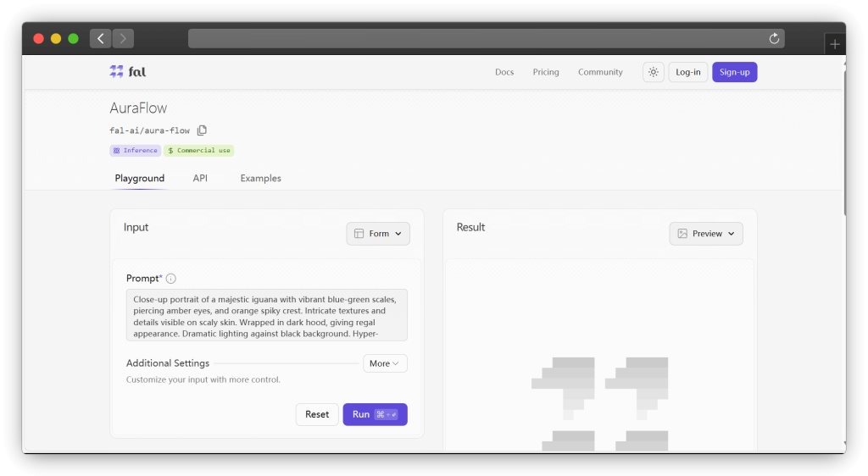The width and height of the screenshot is (868, 476).
Task: Switch to the API tab
Action: click(200, 179)
